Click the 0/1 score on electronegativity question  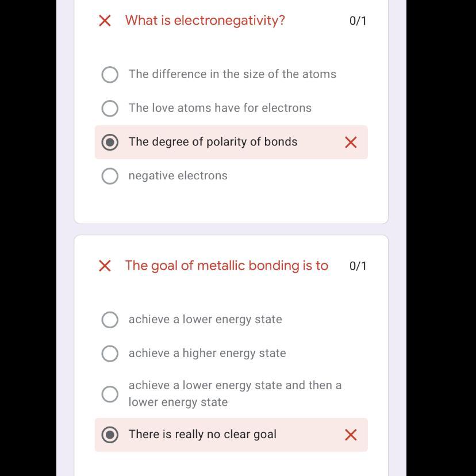[x=358, y=21]
